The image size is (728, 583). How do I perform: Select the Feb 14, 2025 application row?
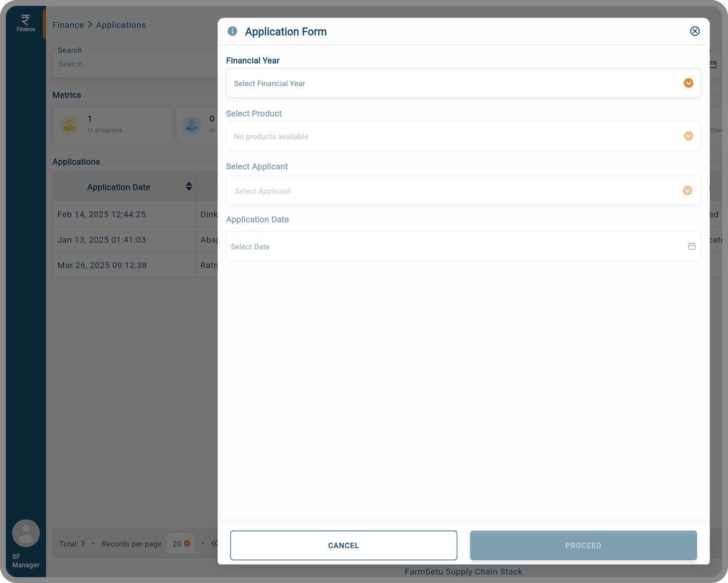pyautogui.click(x=125, y=214)
